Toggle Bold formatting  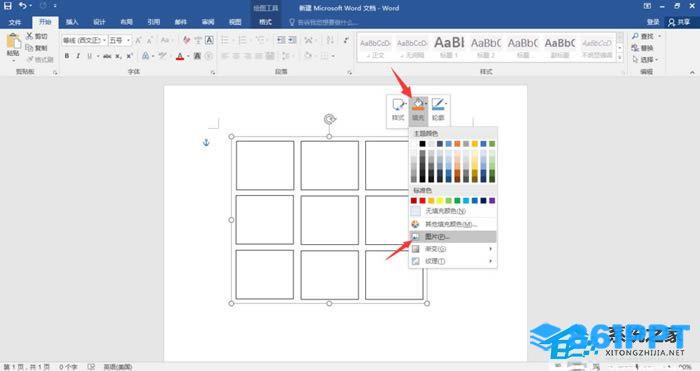tap(67, 56)
